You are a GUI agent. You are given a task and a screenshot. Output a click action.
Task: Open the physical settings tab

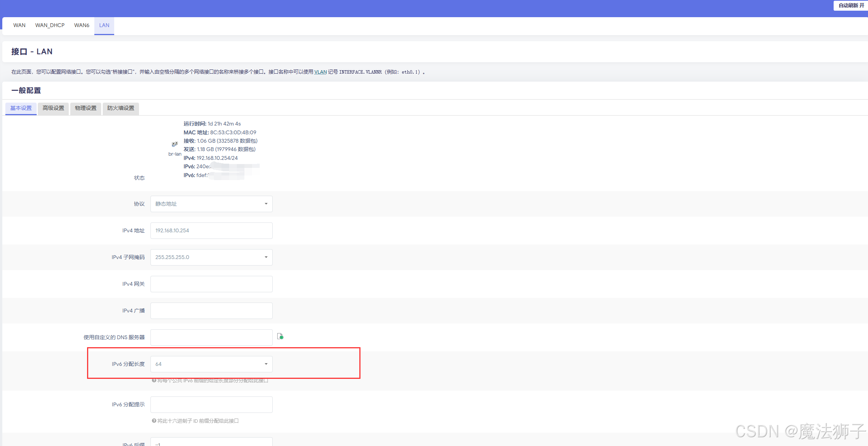(86, 108)
